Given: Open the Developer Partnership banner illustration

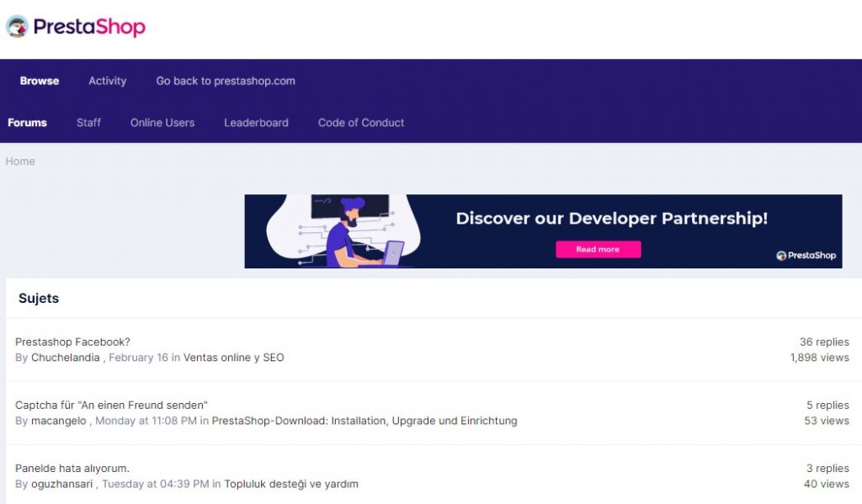Looking at the screenshot, I should (343, 231).
